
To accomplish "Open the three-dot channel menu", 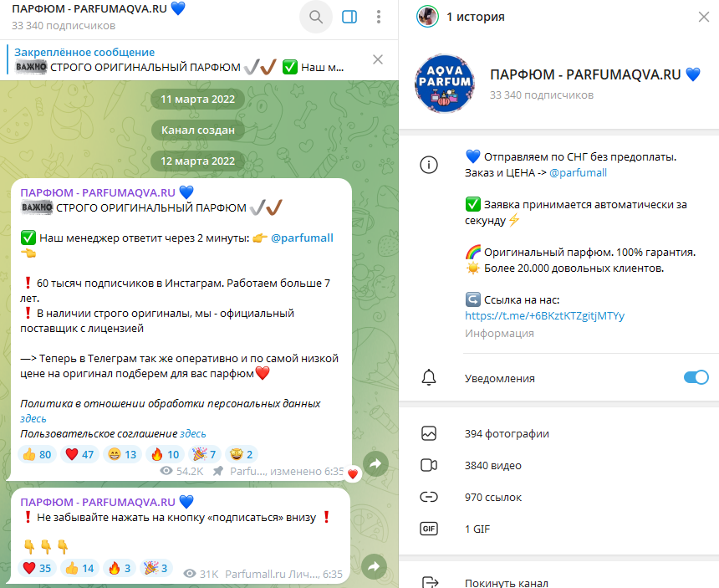I will coord(378,17).
